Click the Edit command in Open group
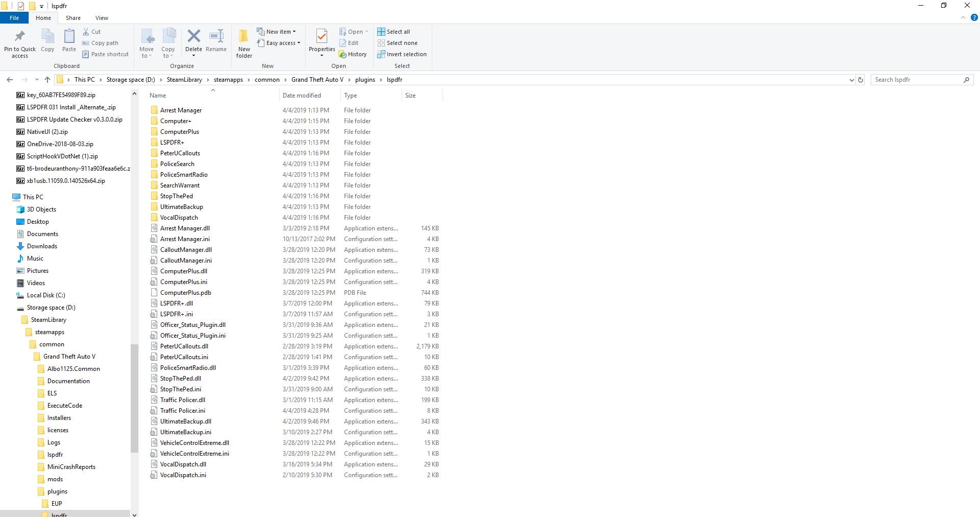Screen dimensions: 980x517 (349, 43)
